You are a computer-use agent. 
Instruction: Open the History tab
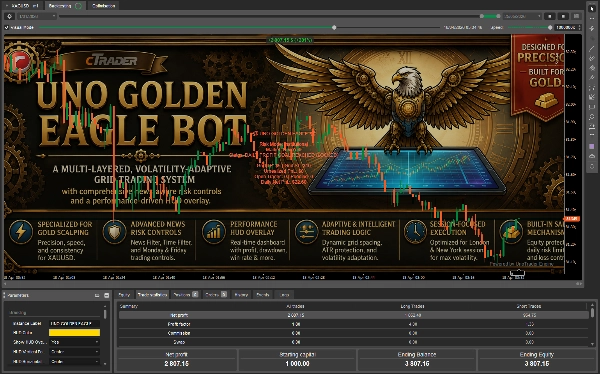coord(241,295)
